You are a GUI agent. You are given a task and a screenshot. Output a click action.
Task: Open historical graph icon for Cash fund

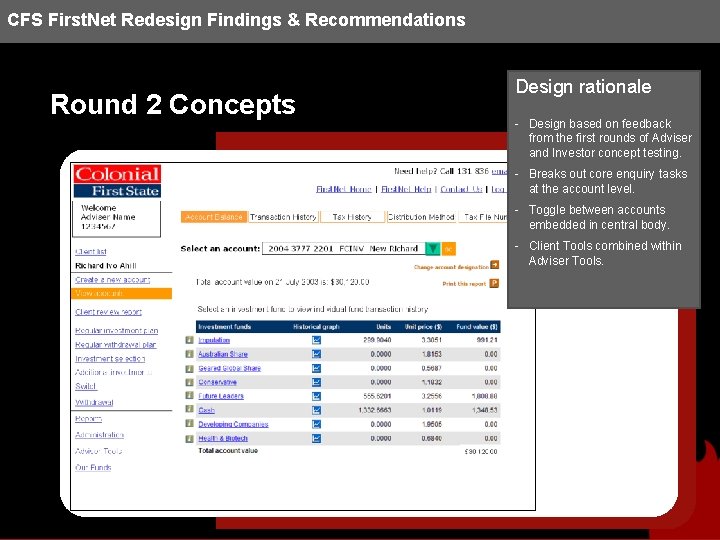click(x=316, y=410)
